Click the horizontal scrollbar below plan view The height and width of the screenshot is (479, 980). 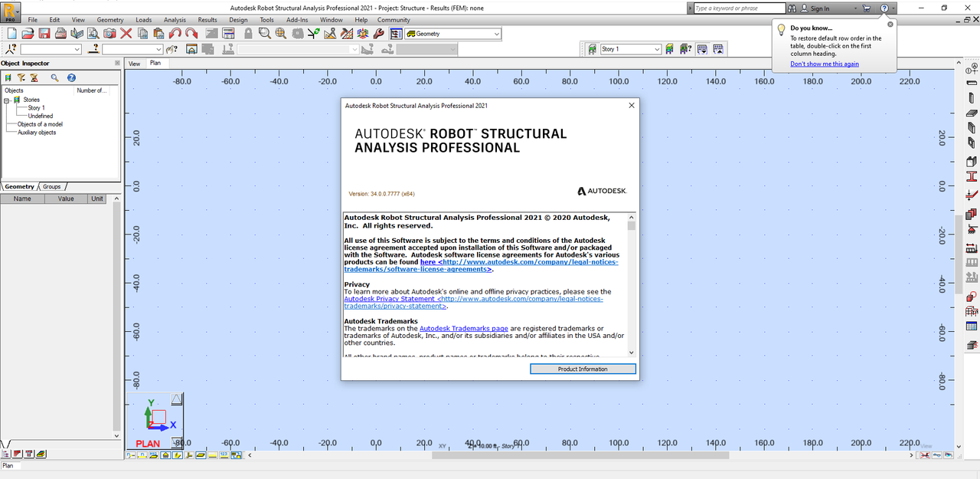(x=580, y=454)
